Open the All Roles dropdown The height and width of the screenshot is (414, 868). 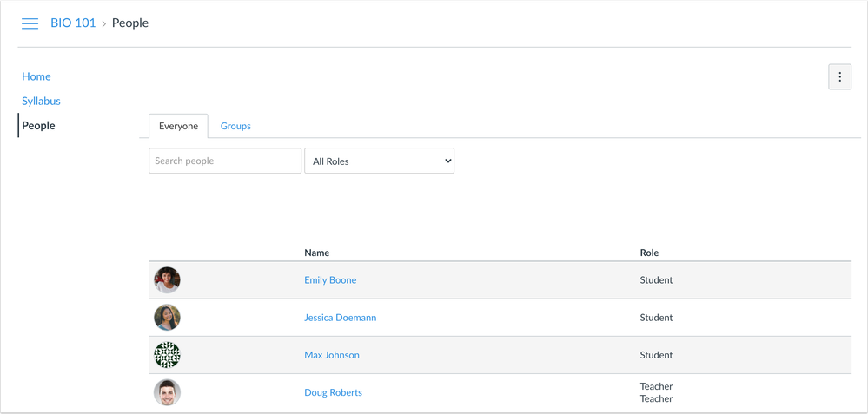[379, 161]
